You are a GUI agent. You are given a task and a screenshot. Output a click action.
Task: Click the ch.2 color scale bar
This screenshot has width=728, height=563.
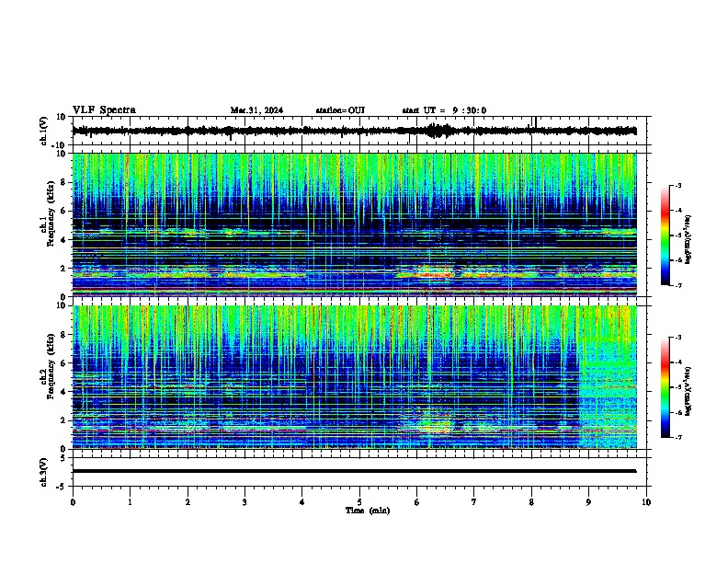pos(665,387)
